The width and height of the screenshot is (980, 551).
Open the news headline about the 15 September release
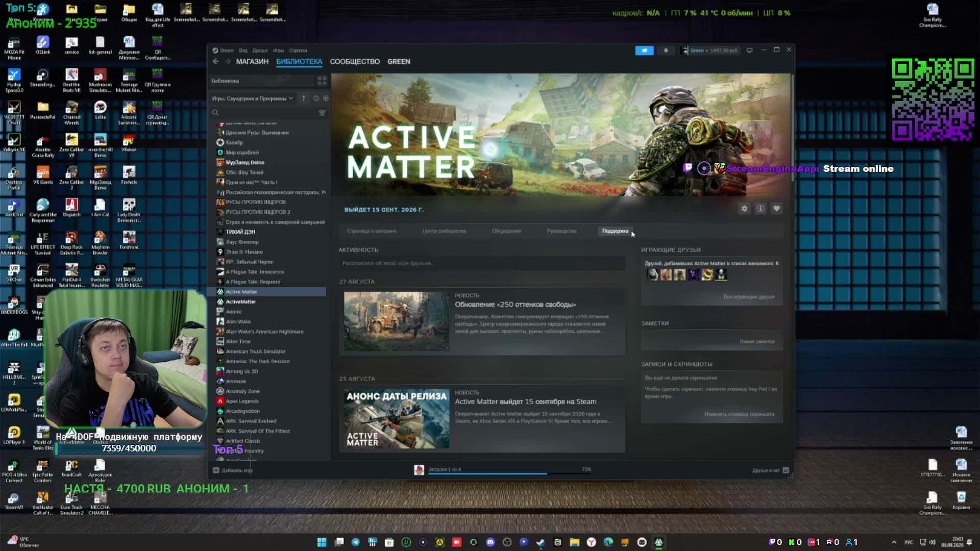coord(526,402)
